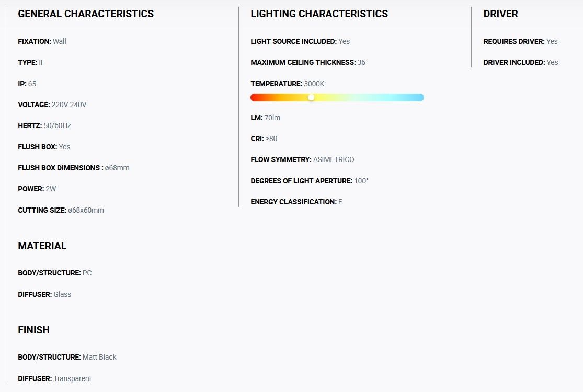Click the Driver section heading
The width and height of the screenshot is (583, 392).
(x=500, y=14)
